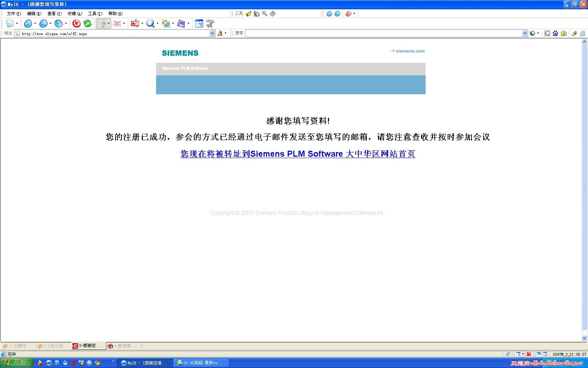This screenshot has width=588, height=368.
Task: Click the magnifier zoom tool icon
Action: (265, 14)
